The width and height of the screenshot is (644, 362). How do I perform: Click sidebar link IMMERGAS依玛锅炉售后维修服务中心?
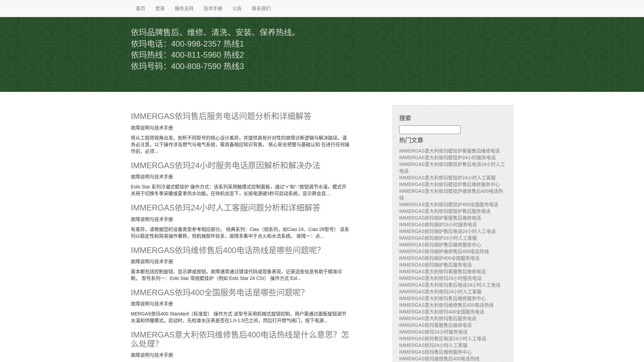click(440, 245)
